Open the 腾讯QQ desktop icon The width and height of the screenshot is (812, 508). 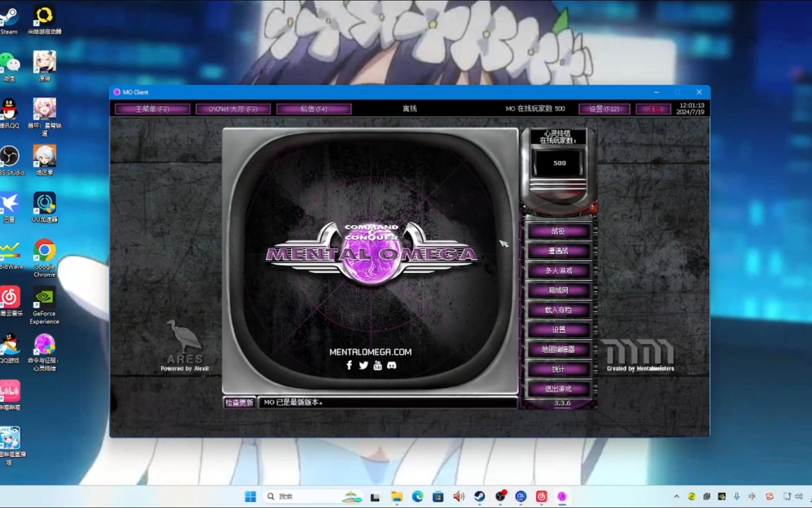(9, 113)
